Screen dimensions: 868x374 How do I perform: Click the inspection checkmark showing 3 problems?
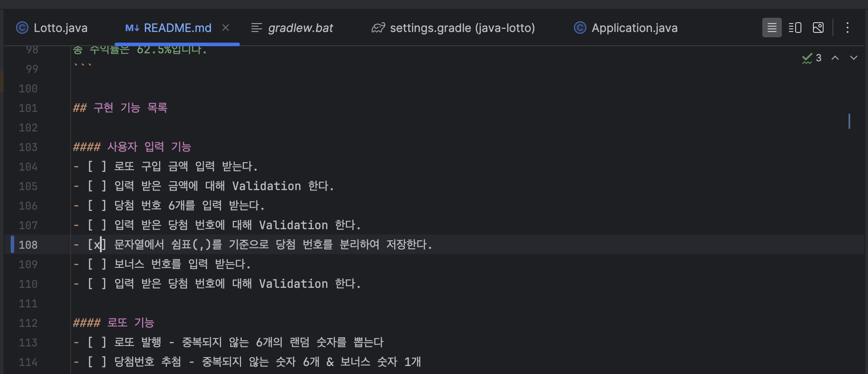click(x=812, y=58)
